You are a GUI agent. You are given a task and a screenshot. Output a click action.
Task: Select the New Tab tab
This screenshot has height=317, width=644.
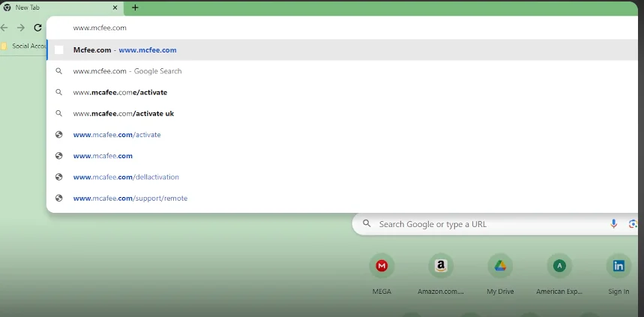point(61,7)
